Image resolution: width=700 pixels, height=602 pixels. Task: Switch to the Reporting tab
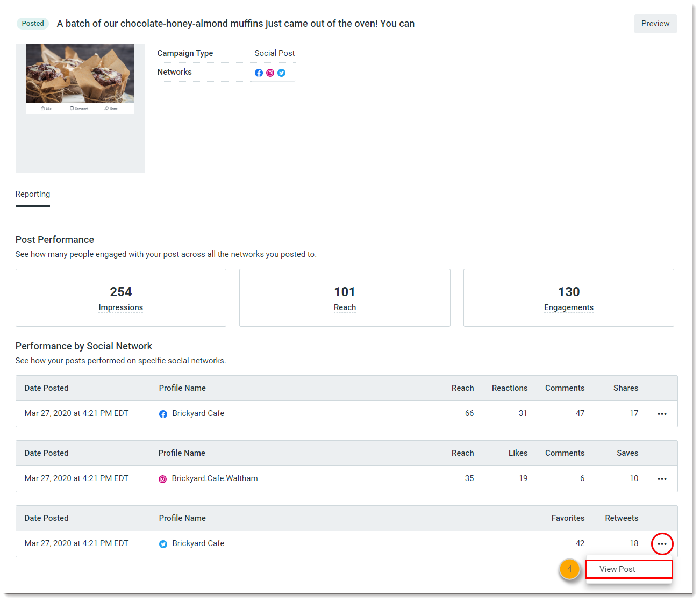pyautogui.click(x=33, y=194)
